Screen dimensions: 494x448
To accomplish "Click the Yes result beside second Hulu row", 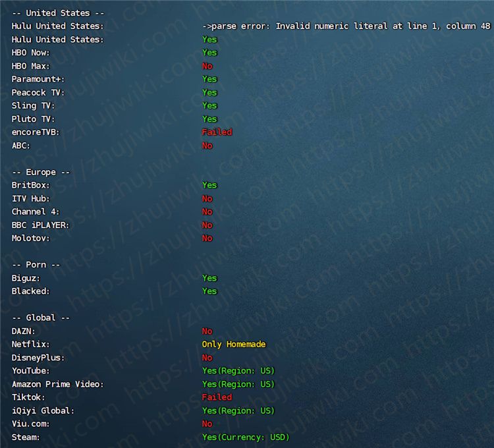I will (209, 40).
